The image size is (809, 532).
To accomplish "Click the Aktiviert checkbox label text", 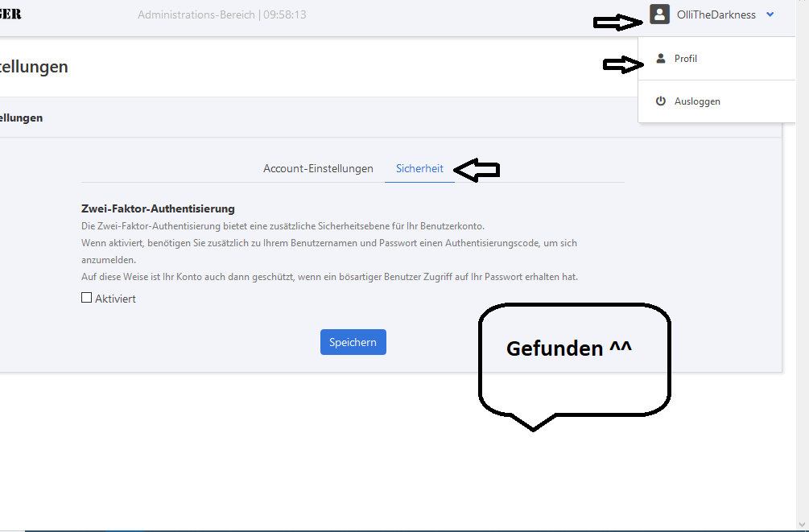I will [115, 299].
